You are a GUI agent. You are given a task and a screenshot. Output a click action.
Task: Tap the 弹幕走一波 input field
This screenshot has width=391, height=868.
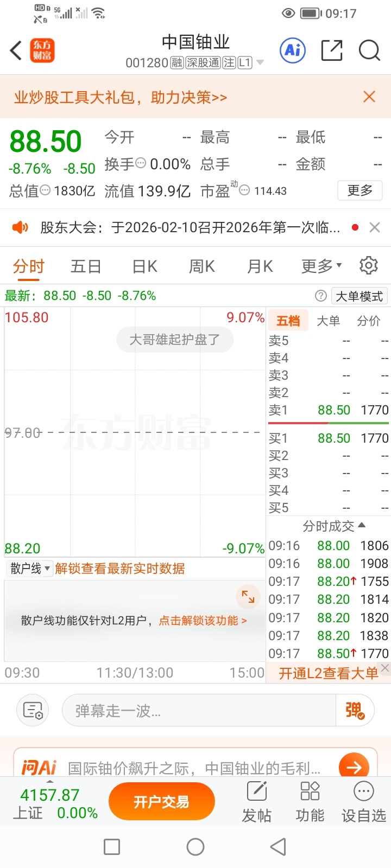click(x=199, y=710)
